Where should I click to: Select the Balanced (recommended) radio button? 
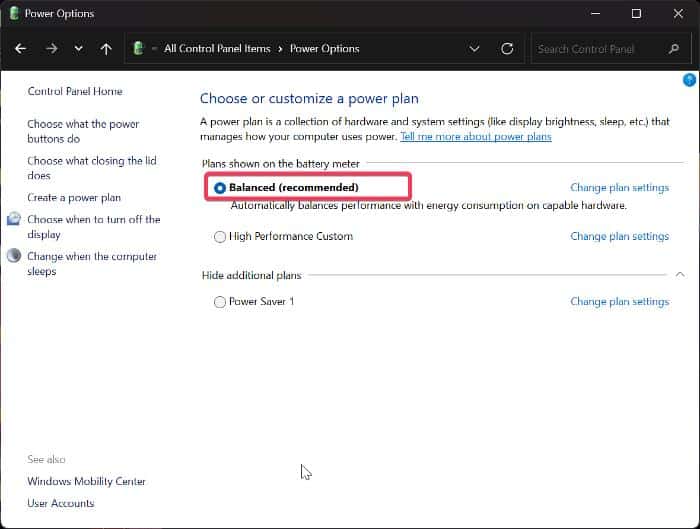220,188
